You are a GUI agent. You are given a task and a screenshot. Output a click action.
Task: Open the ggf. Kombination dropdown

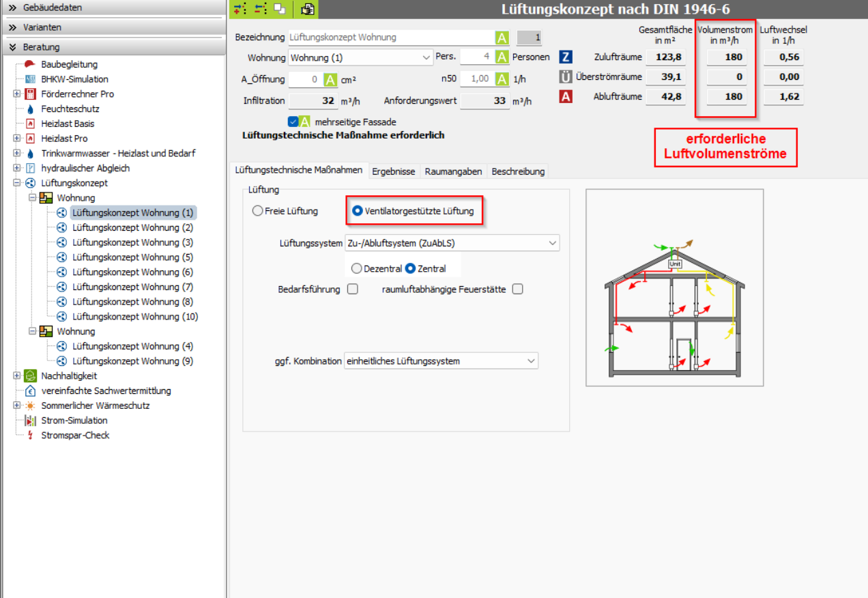tap(531, 360)
